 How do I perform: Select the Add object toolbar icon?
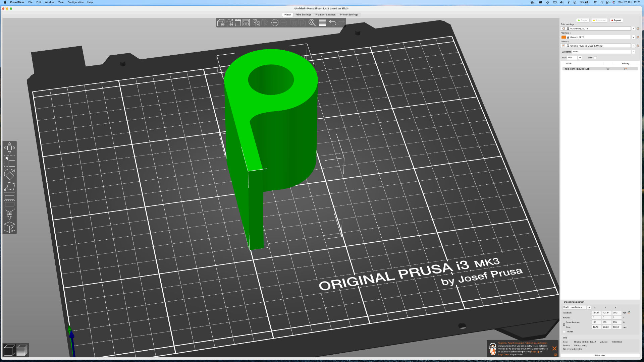point(221,23)
